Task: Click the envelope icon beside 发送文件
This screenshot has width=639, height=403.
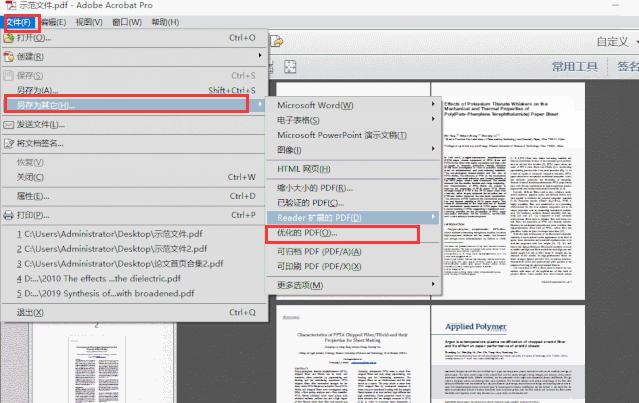Action: pos(9,125)
